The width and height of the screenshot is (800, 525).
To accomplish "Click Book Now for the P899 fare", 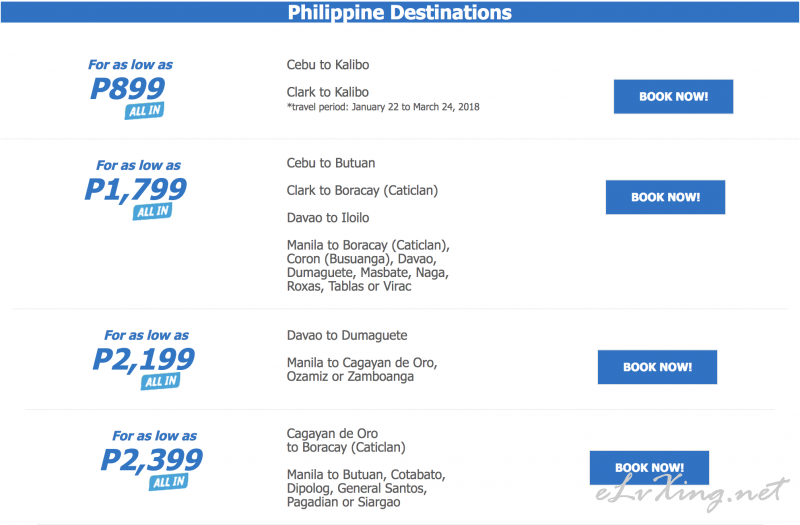I will tap(673, 96).
